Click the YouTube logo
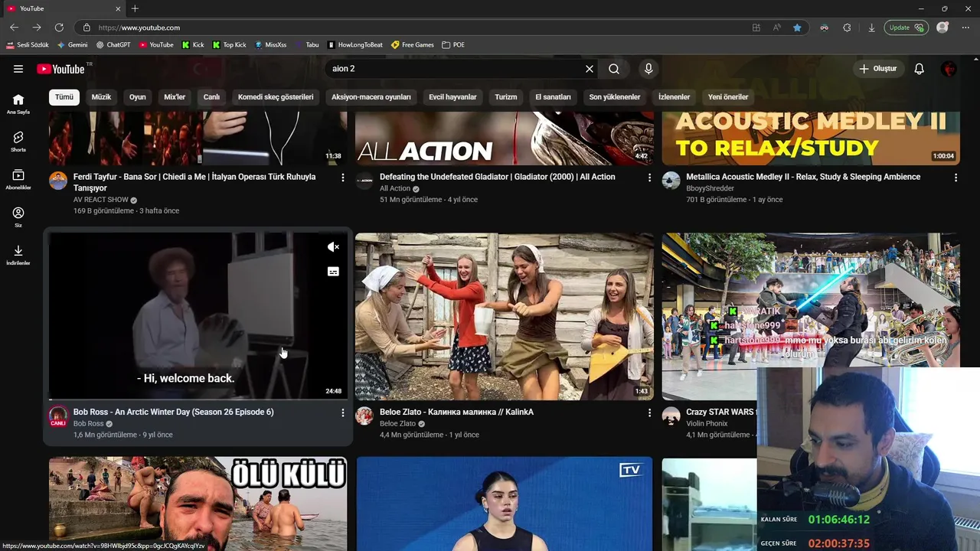 coord(60,69)
